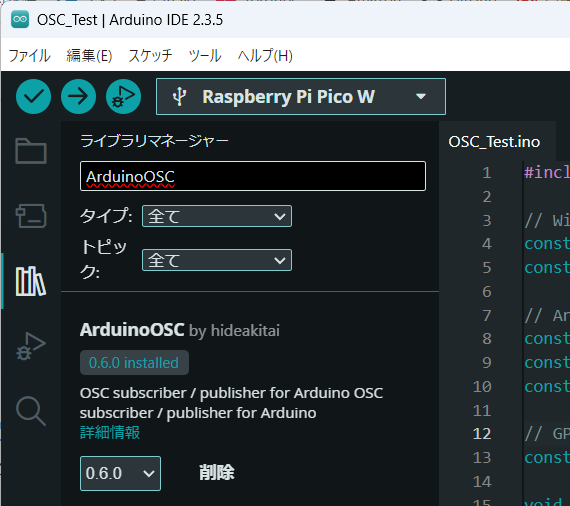Open the Boards Manager sidebar icon
The width and height of the screenshot is (570, 506).
[31, 216]
